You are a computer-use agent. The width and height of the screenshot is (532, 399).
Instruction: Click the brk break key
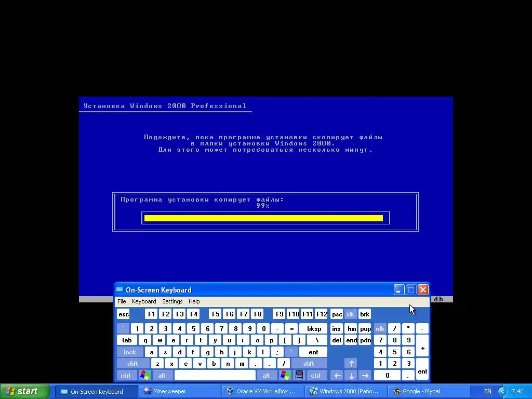(365, 314)
